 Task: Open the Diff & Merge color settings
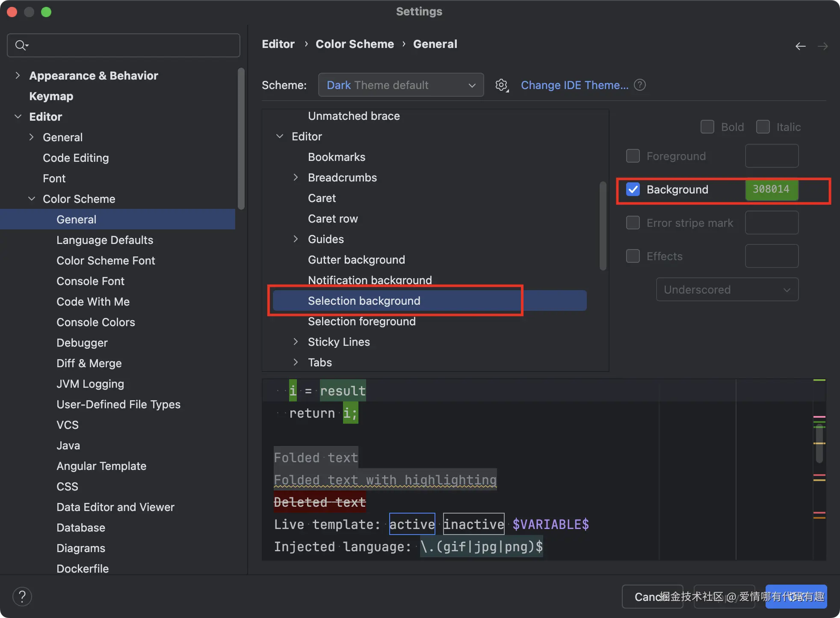pyautogui.click(x=89, y=363)
